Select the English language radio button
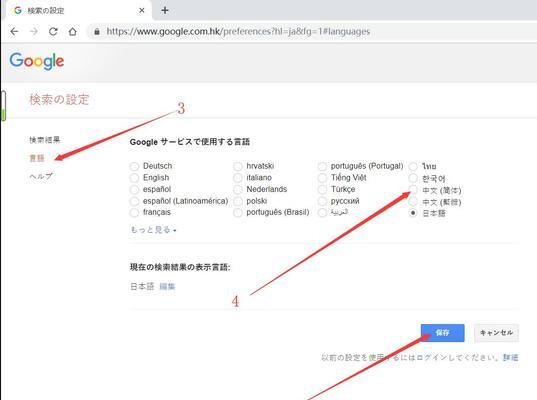This screenshot has height=400, width=537. click(134, 178)
